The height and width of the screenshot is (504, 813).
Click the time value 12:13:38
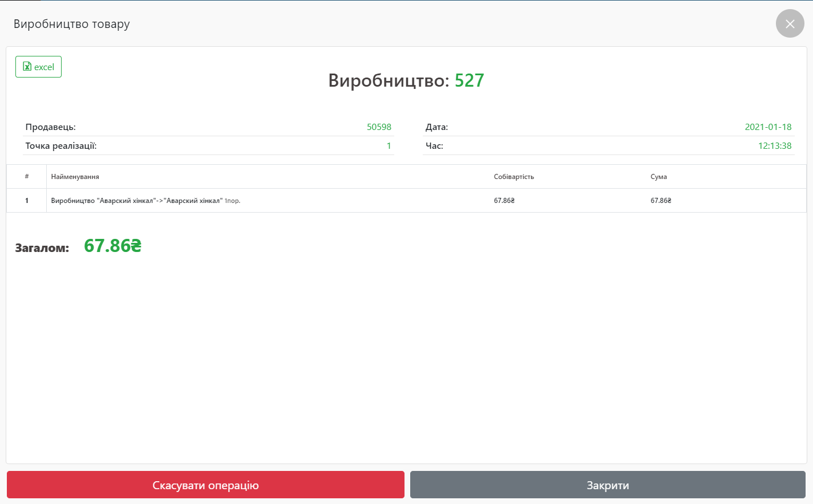pos(774,146)
